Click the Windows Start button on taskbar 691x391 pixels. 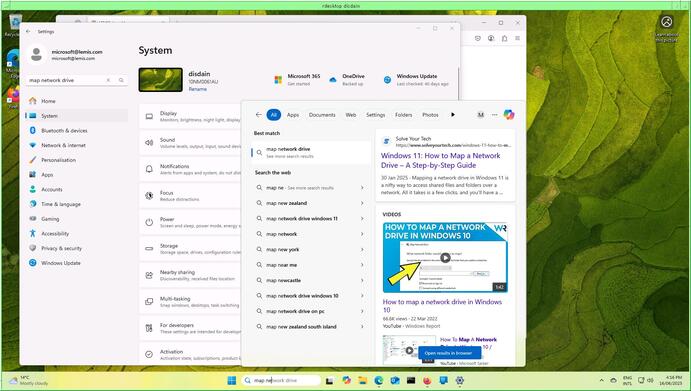point(231,380)
